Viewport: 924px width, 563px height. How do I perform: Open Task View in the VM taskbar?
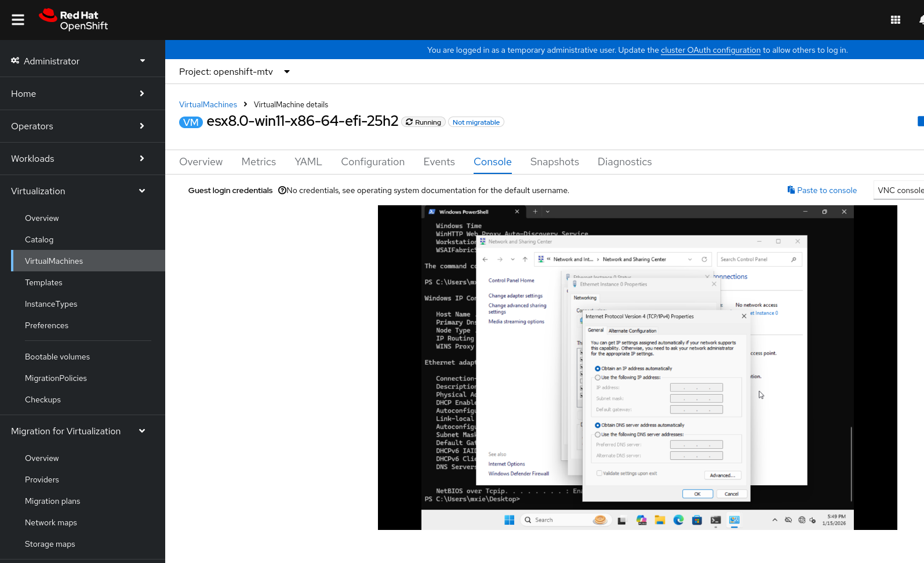coord(621,520)
